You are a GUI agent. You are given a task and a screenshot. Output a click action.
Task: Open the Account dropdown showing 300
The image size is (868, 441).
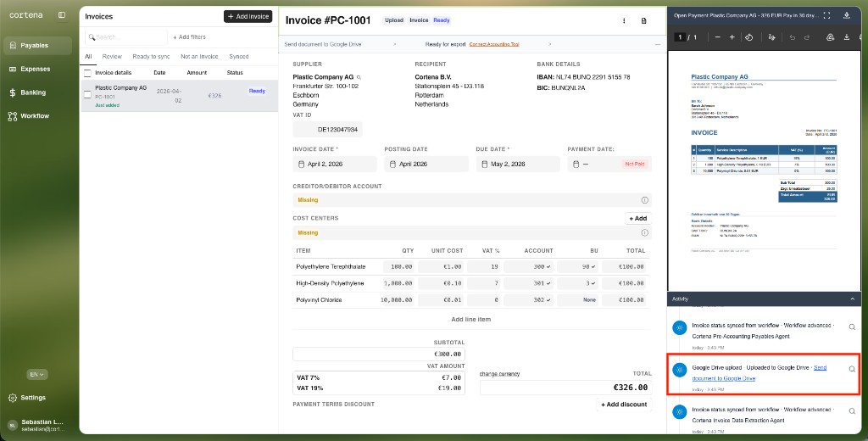click(530, 266)
